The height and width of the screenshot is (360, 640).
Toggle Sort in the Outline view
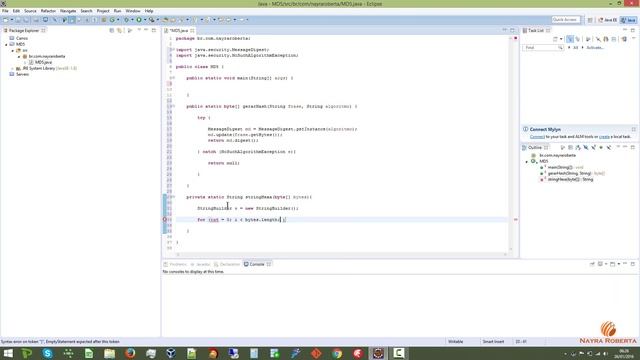(x=578, y=147)
